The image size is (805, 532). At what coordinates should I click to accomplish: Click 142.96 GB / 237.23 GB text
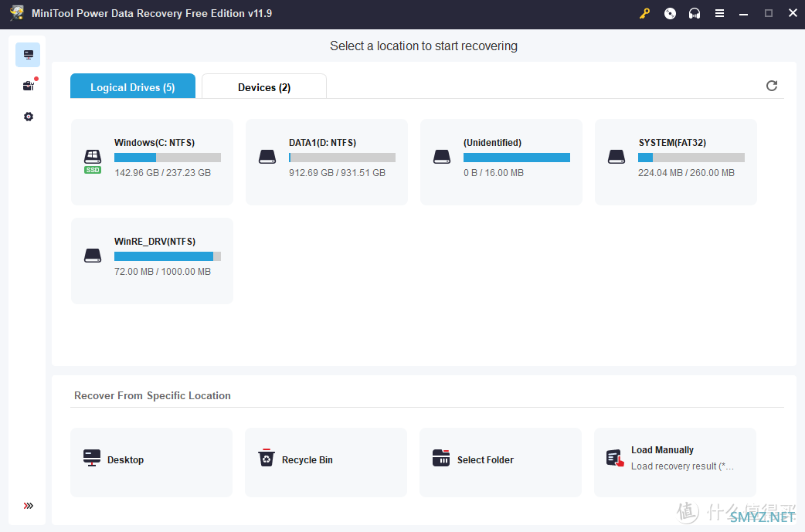(163, 173)
